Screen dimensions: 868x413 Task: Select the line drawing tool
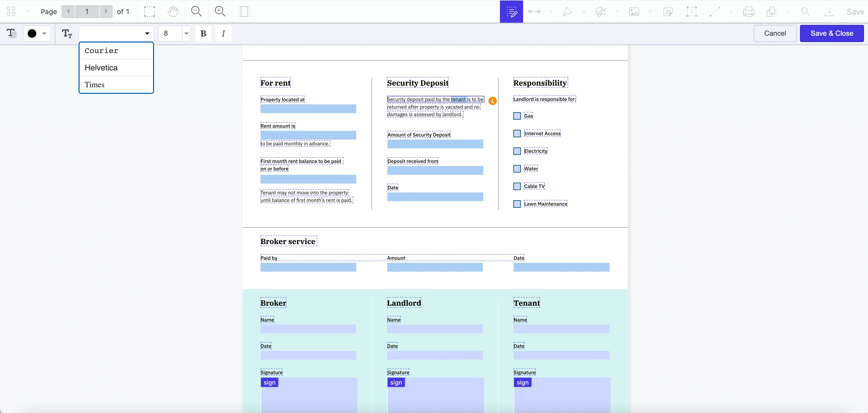tap(715, 11)
